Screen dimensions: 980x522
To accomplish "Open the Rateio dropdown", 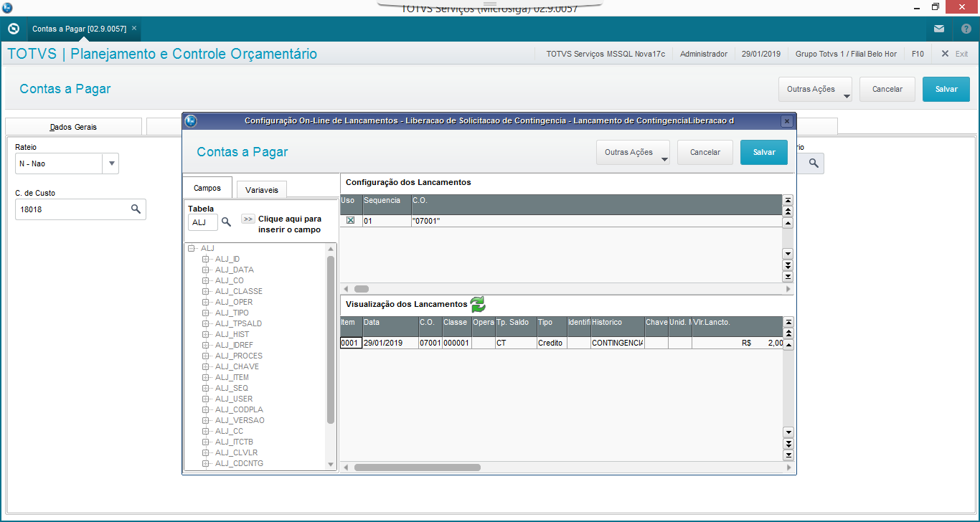I will (111, 163).
